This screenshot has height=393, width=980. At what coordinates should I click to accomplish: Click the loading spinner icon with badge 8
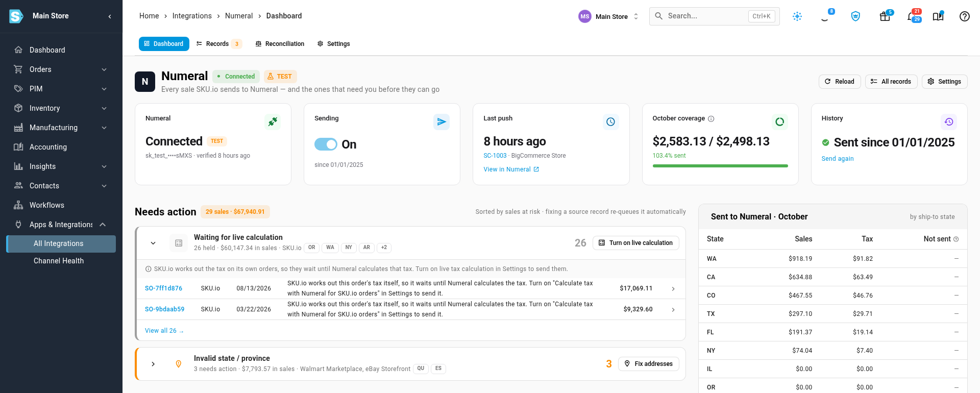[x=824, y=16]
